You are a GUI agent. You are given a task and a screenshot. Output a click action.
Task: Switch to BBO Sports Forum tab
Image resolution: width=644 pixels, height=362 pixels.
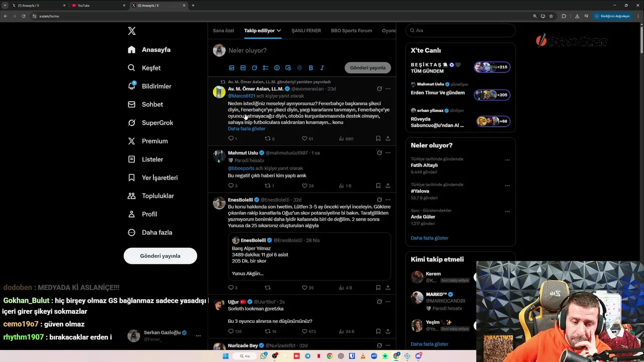pyautogui.click(x=352, y=31)
